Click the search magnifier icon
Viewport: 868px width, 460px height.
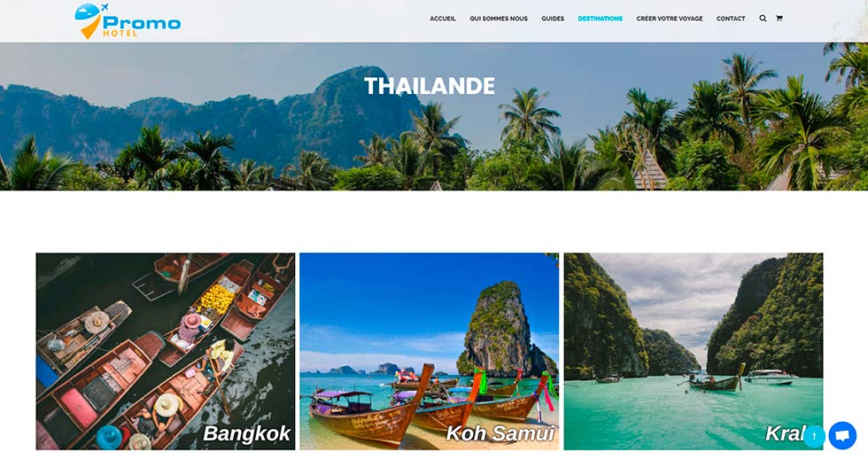[763, 19]
